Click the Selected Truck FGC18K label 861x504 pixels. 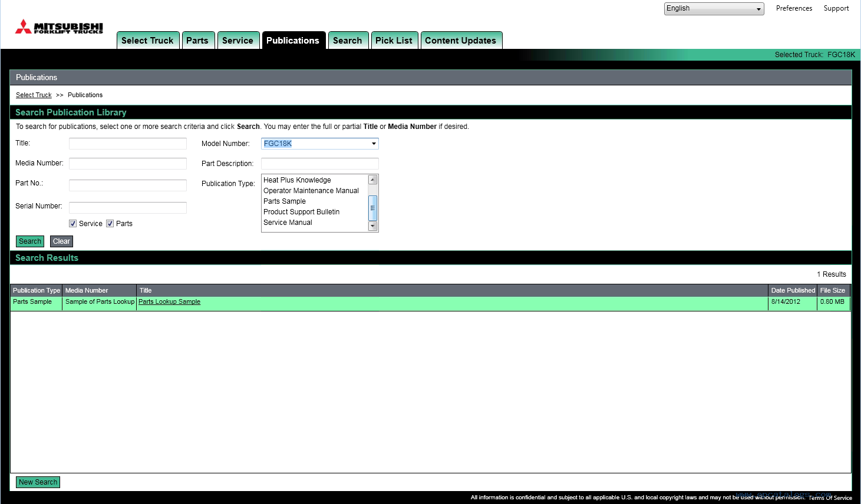pos(815,55)
